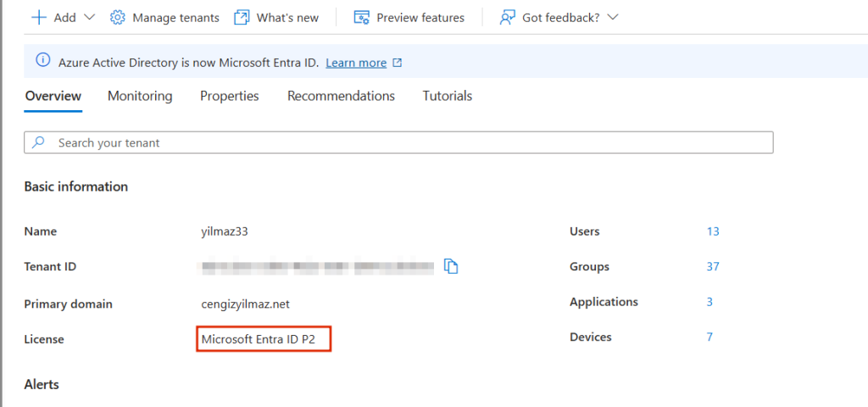Copy the Tenant ID to clipboard

pyautogui.click(x=452, y=267)
